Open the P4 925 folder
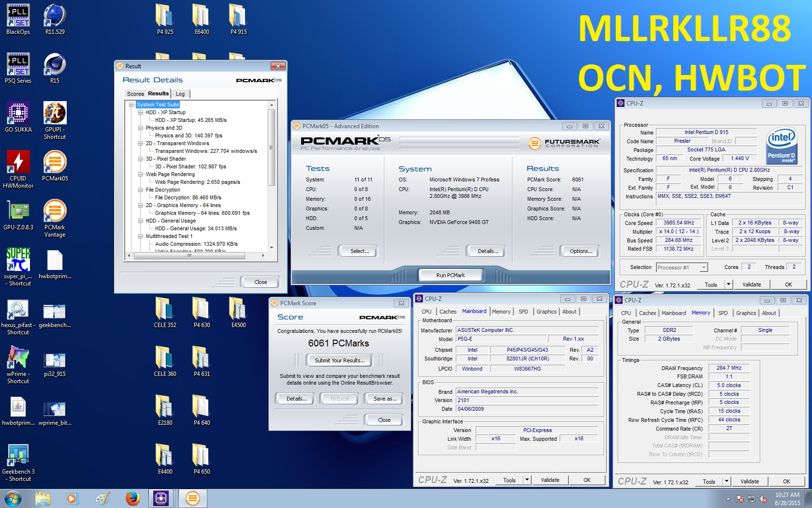The height and width of the screenshot is (508, 812). [165, 19]
